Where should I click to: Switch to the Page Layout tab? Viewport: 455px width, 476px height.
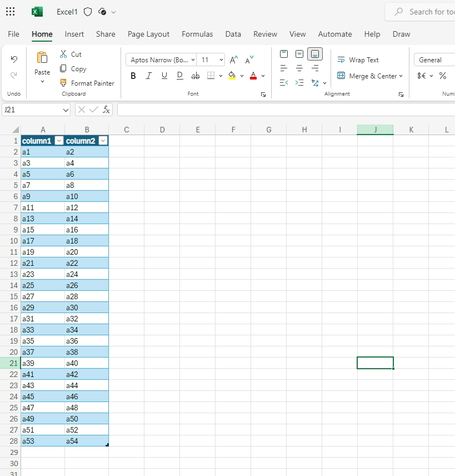click(149, 34)
